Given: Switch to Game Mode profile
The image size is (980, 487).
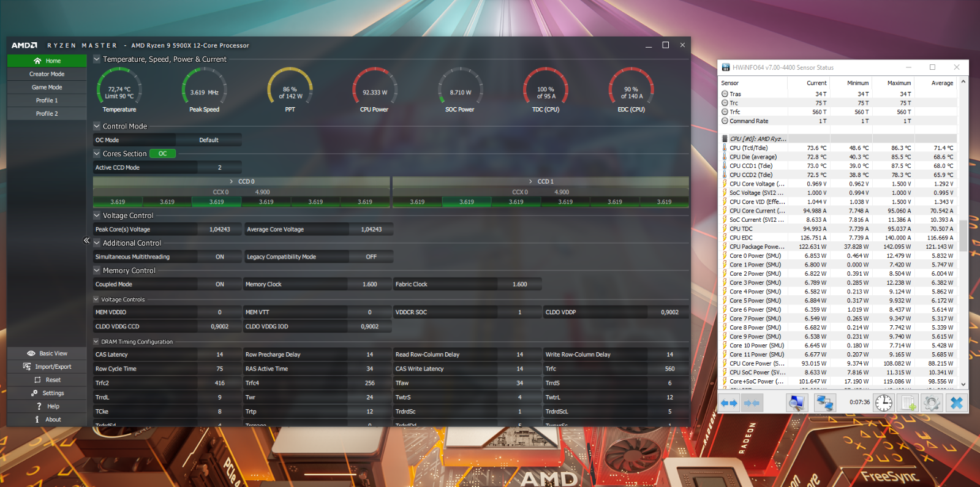Looking at the screenshot, I should coord(47,88).
